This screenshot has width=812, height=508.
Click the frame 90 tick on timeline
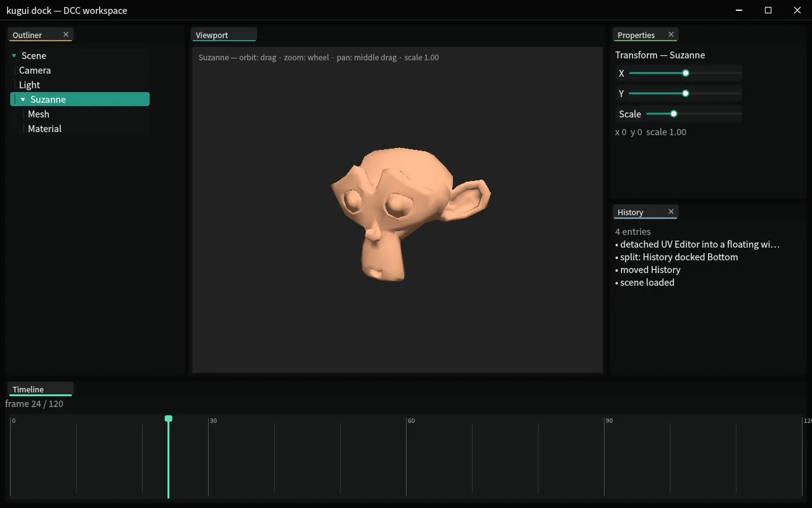(605, 457)
